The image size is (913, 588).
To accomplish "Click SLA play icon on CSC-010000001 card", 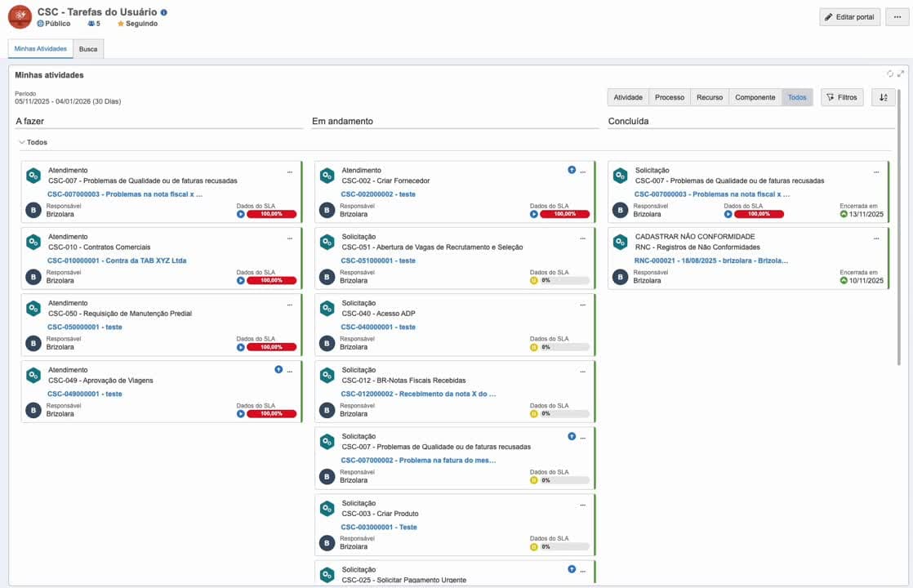I will click(x=240, y=281).
